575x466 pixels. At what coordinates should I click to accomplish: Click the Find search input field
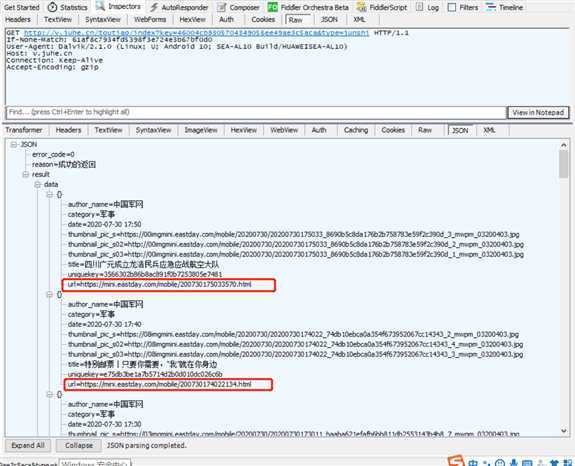pos(256,112)
